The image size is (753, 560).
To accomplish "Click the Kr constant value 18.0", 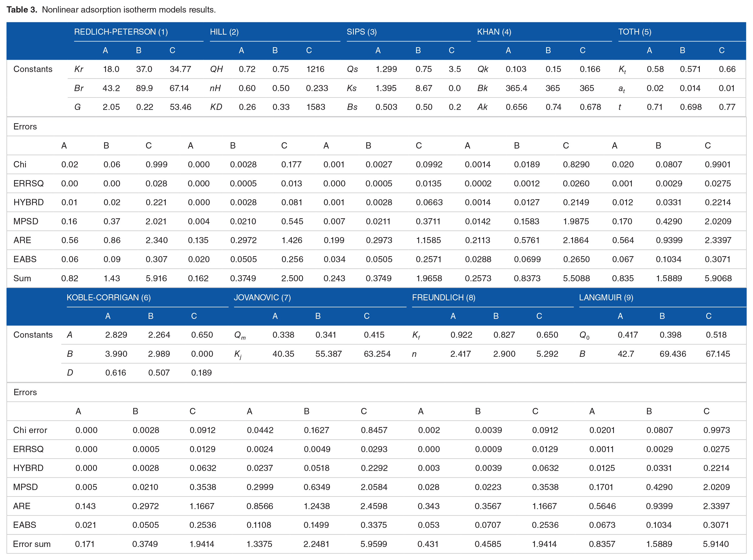I will [111, 69].
